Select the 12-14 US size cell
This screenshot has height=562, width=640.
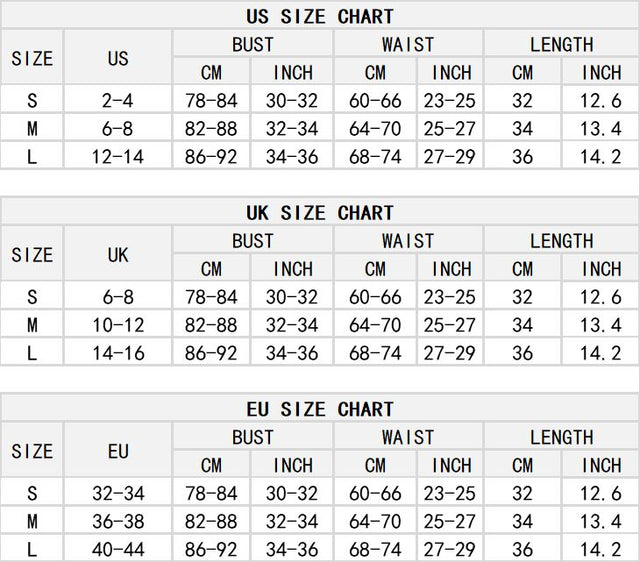pos(118,157)
